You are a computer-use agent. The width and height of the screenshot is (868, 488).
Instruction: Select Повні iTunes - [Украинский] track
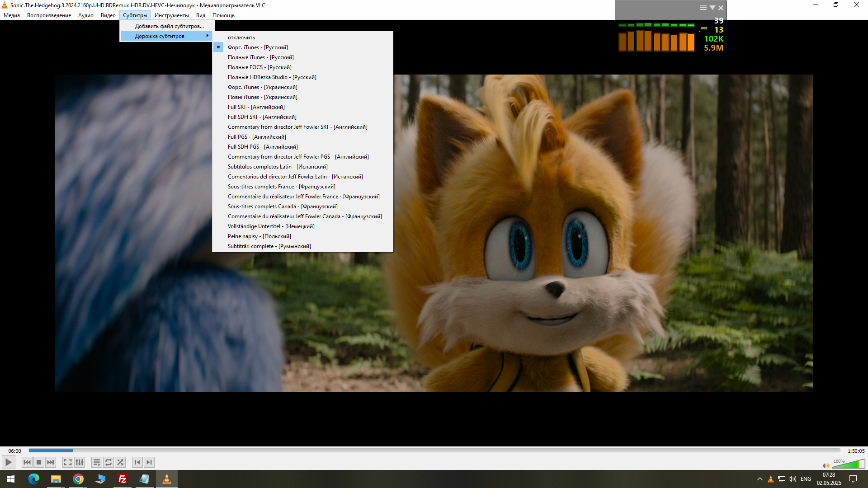click(302, 97)
